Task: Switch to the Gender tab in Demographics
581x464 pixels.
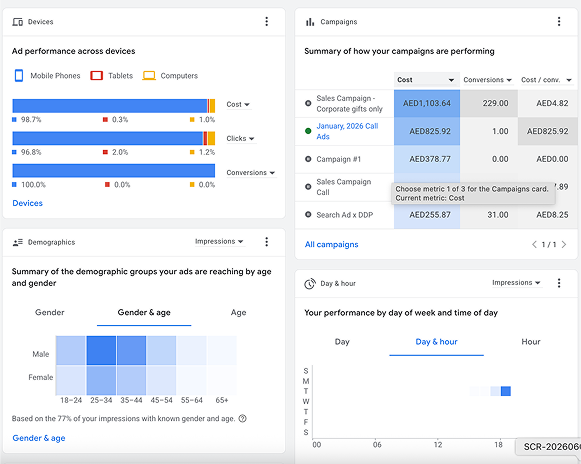Action: 50,312
